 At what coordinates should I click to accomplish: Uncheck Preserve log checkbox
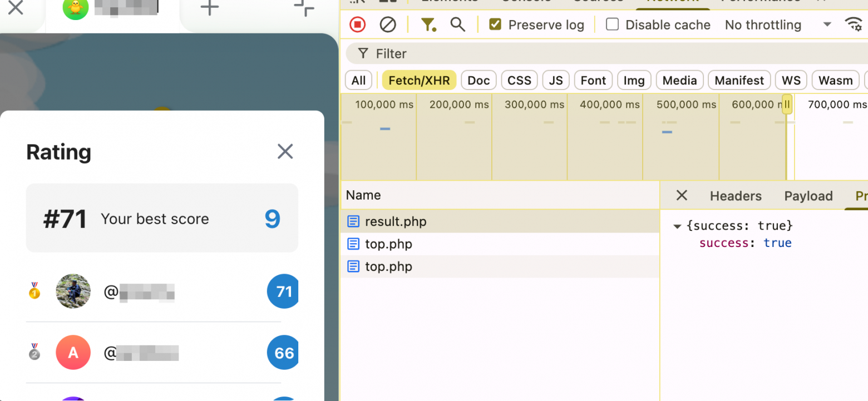pos(495,24)
